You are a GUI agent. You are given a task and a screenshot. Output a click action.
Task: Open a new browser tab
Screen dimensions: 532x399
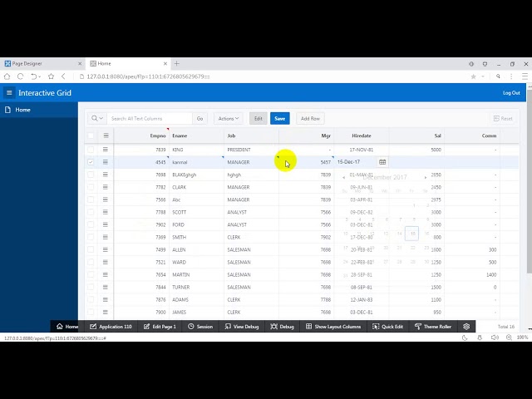pos(177,63)
